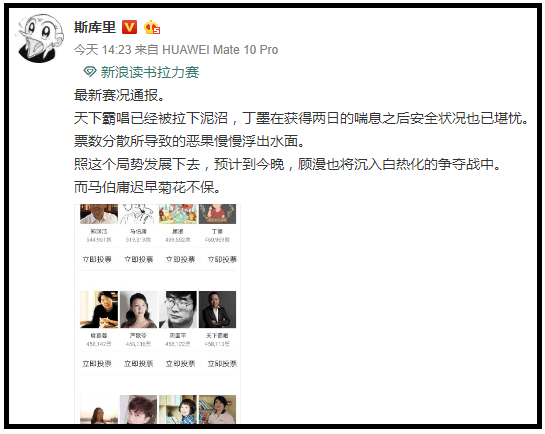Open 天下霸唱's dark suit portrait
This screenshot has width=545, height=434.
coord(217,309)
